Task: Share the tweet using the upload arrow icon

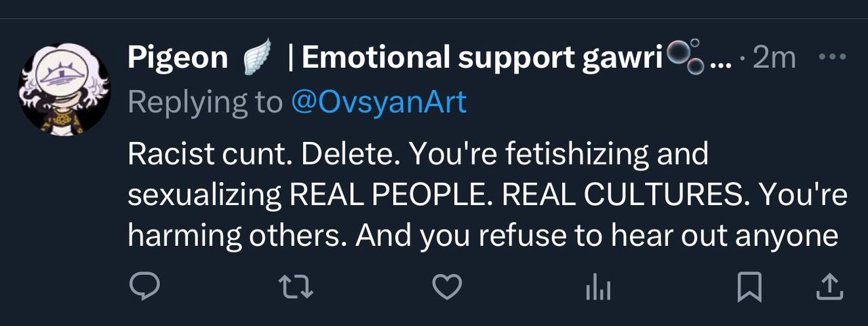Action: [x=828, y=288]
